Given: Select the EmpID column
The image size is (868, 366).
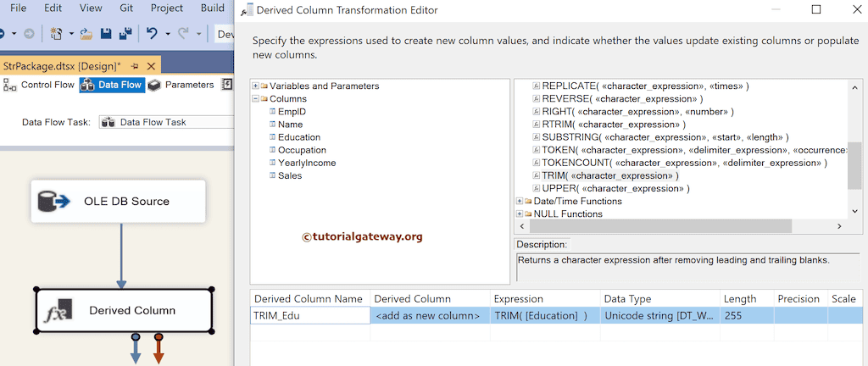Looking at the screenshot, I should [292, 112].
